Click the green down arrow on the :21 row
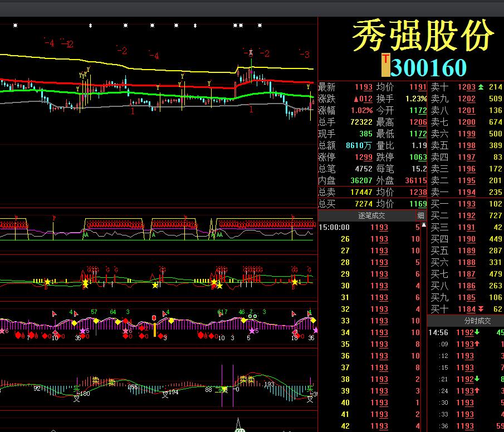 (477, 379)
